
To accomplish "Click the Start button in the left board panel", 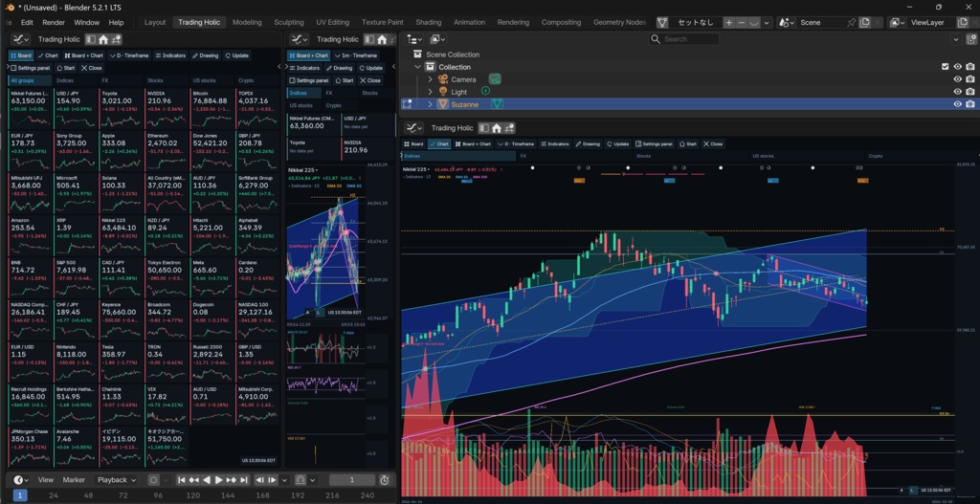I will tap(66, 68).
